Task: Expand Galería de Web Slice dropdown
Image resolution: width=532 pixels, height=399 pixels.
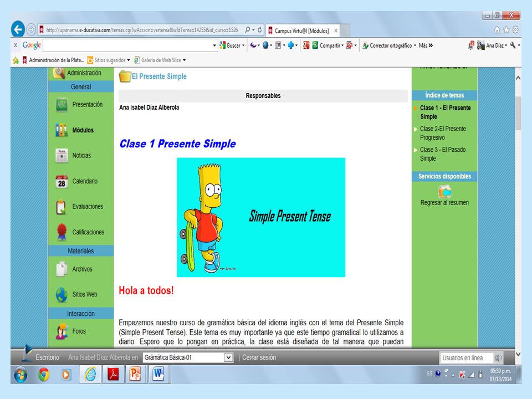Action: [184, 60]
